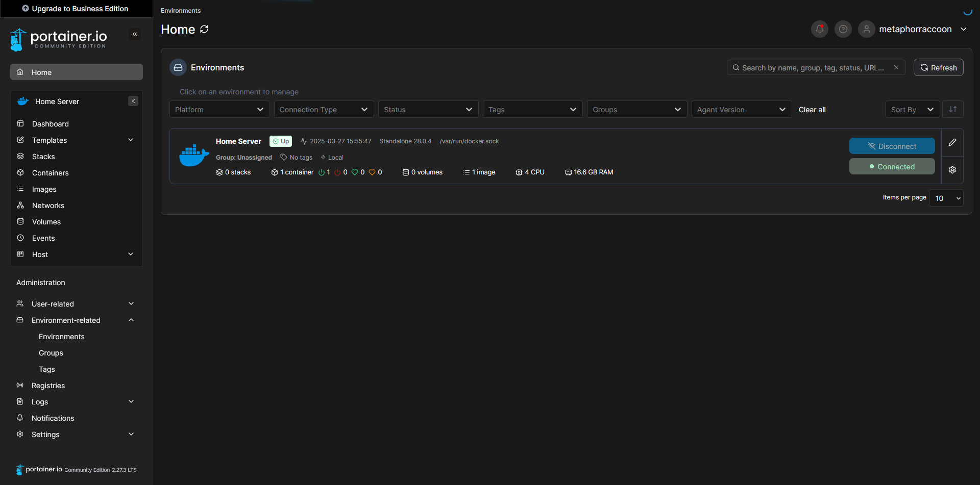
Task: Clear the search field with X icon
Action: click(896, 67)
